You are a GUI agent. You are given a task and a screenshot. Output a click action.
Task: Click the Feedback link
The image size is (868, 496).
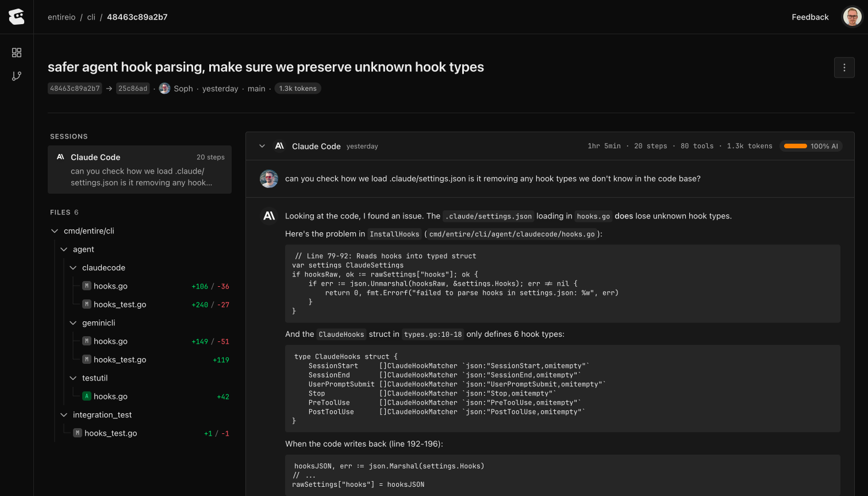[x=809, y=17]
